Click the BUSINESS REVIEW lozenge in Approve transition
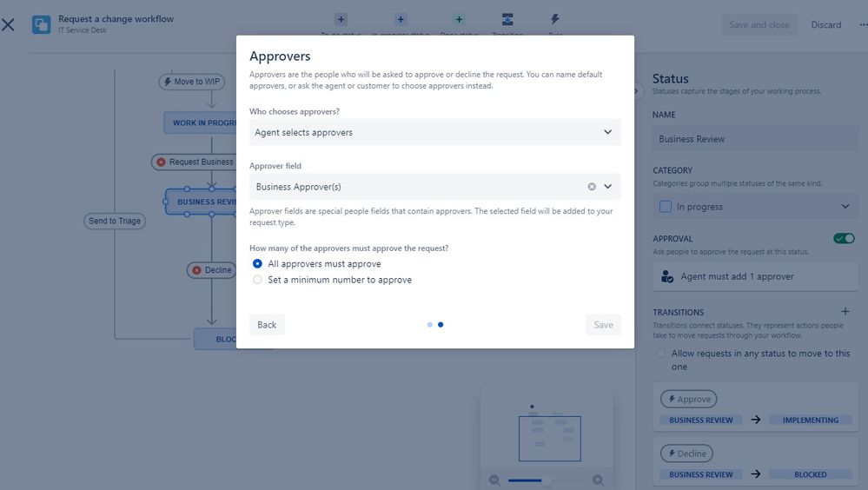 click(701, 420)
